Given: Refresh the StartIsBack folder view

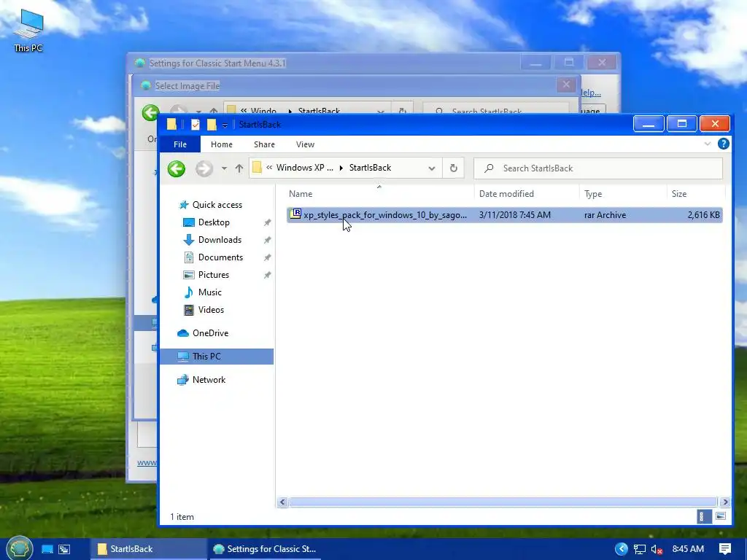Looking at the screenshot, I should click(x=454, y=168).
